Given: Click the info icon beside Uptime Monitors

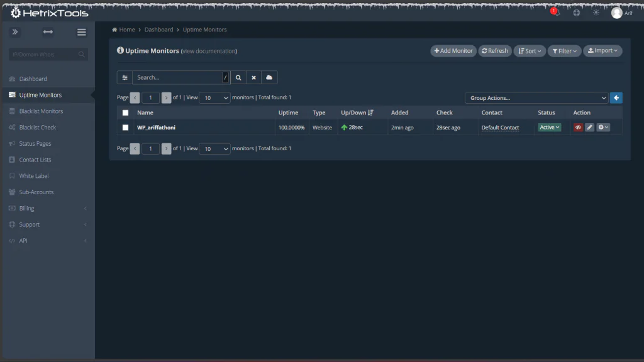Looking at the screenshot, I should coord(120,50).
